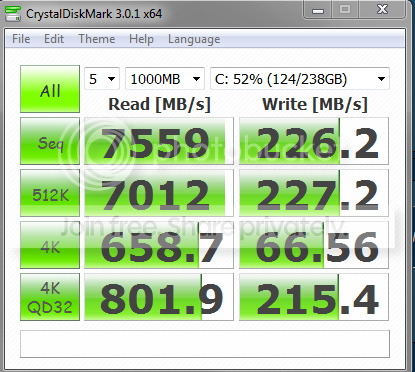Open the Language menu

pos(194,39)
